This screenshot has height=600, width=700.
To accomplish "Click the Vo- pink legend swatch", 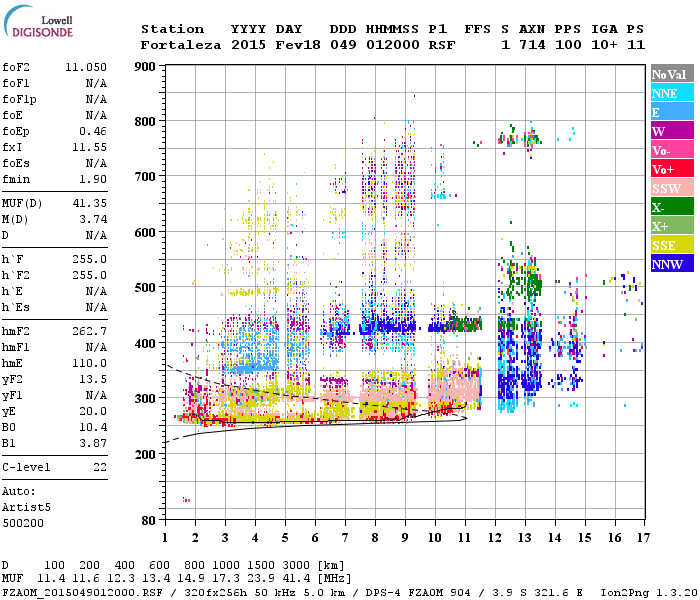I will (x=670, y=150).
